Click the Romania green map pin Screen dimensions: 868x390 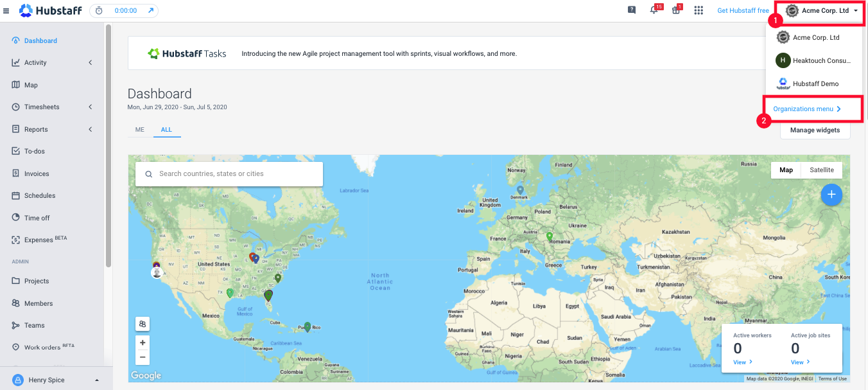[549, 237]
